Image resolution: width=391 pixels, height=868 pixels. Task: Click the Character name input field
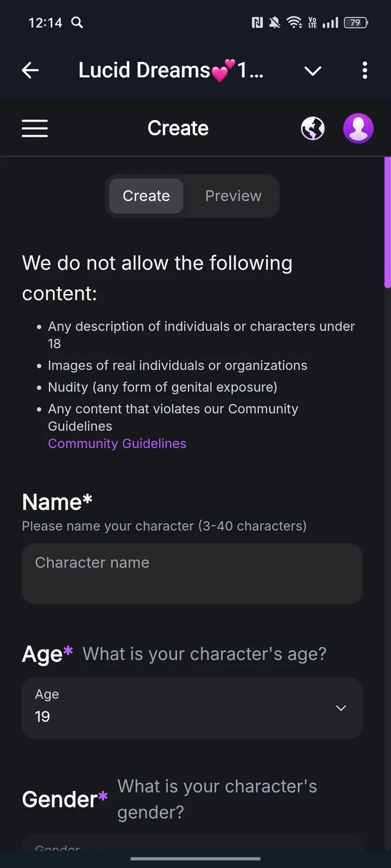[x=192, y=573]
